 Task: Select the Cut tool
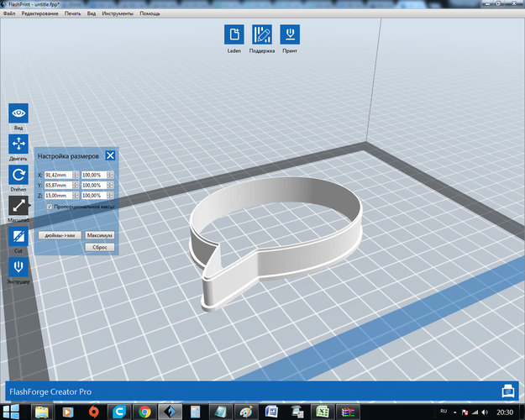click(18, 236)
